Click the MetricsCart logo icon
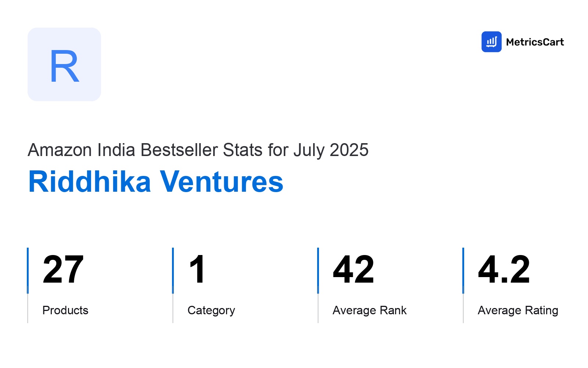Viewport: 588px width, 368px height. [x=491, y=42]
